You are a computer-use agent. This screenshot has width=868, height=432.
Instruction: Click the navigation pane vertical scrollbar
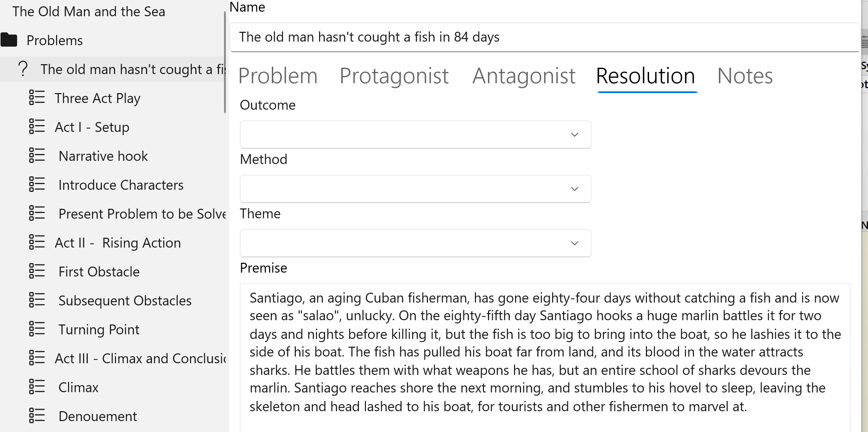tap(225, 62)
